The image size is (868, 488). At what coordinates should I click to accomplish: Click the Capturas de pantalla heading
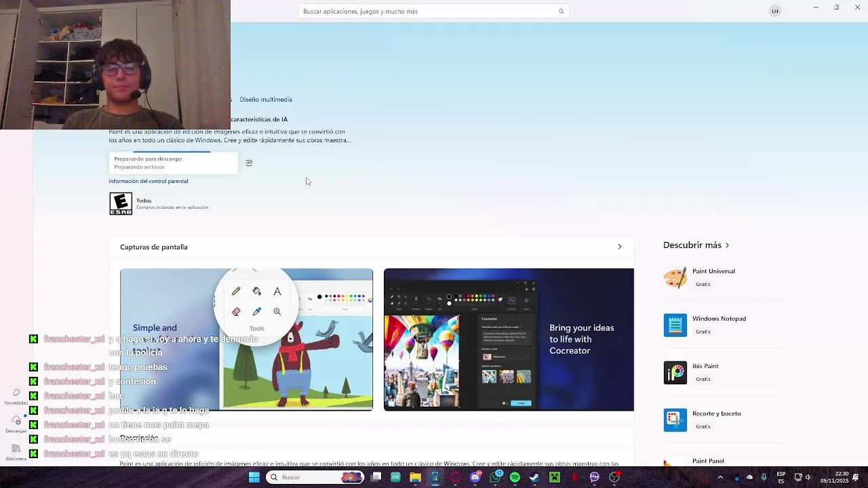pos(154,247)
